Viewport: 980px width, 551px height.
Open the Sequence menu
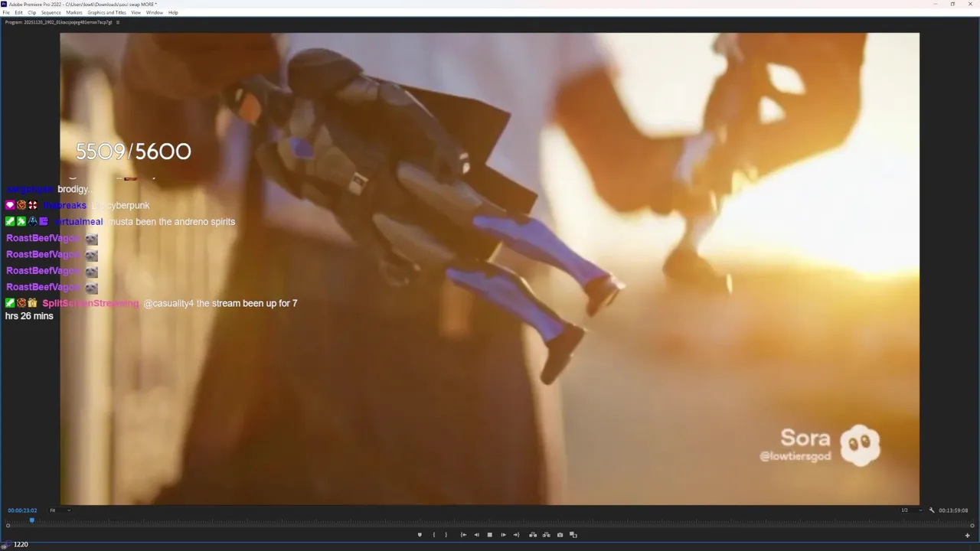click(x=51, y=12)
